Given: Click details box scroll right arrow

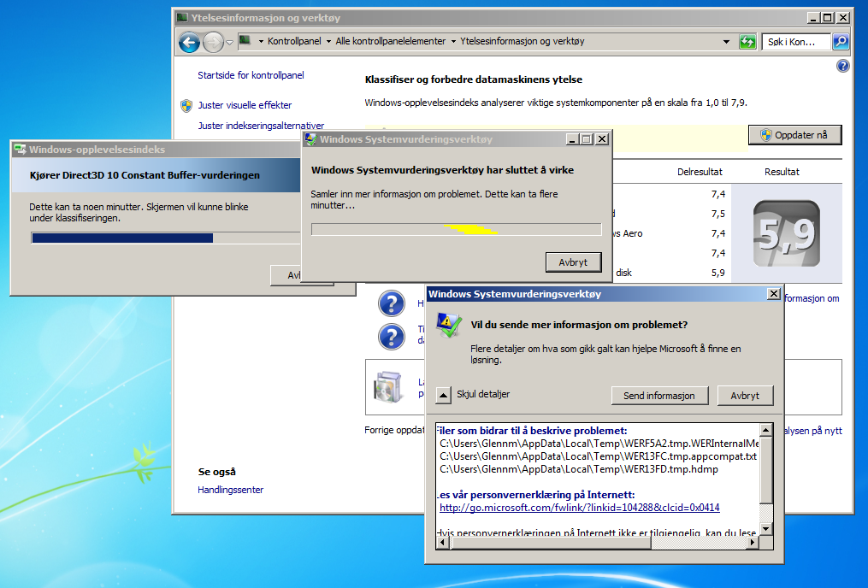Looking at the screenshot, I should tap(753, 543).
